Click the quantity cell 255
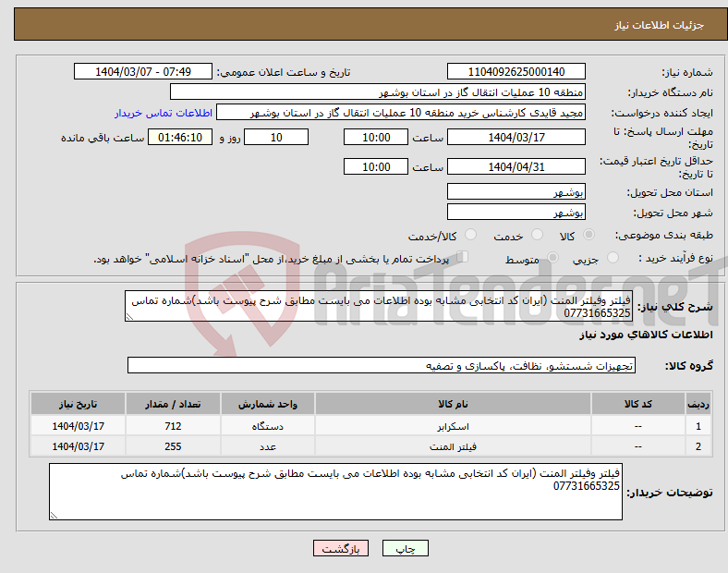 click(x=173, y=446)
